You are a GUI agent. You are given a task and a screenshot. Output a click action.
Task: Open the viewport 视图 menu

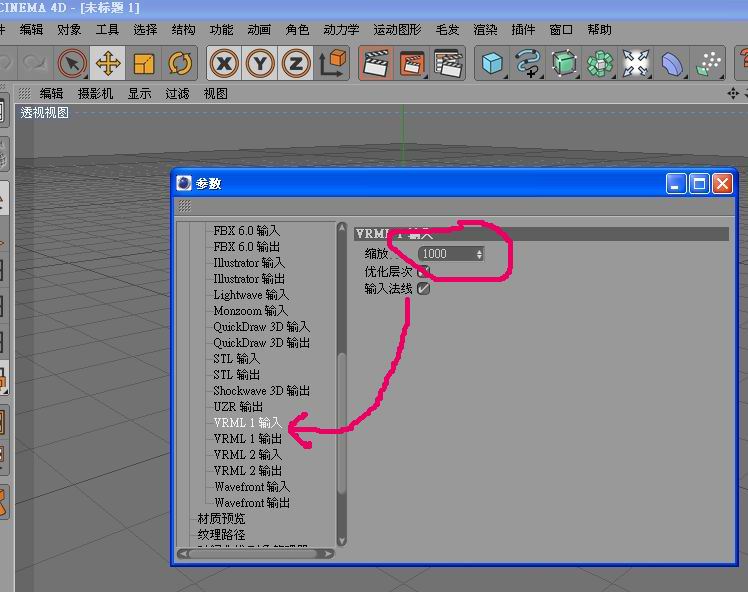coord(216,93)
